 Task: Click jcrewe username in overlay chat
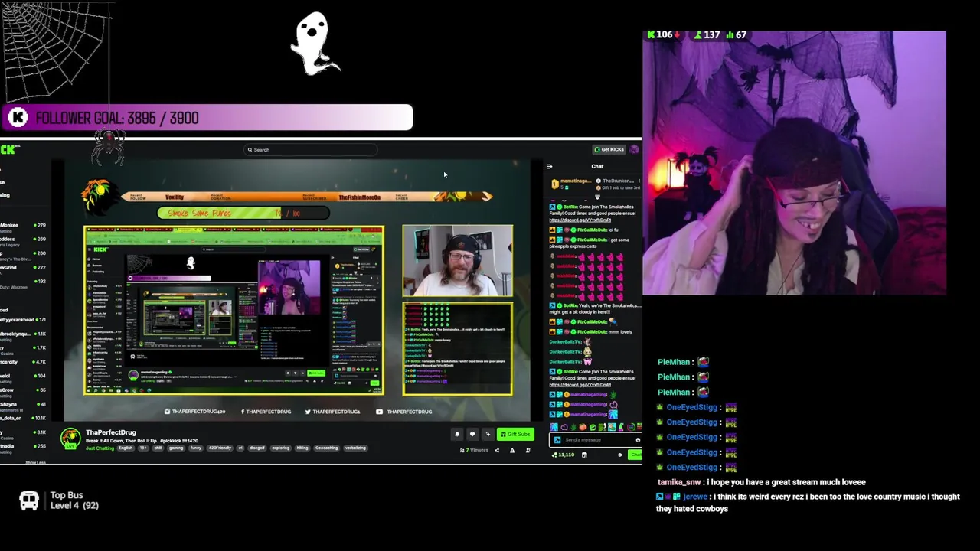tap(695, 497)
